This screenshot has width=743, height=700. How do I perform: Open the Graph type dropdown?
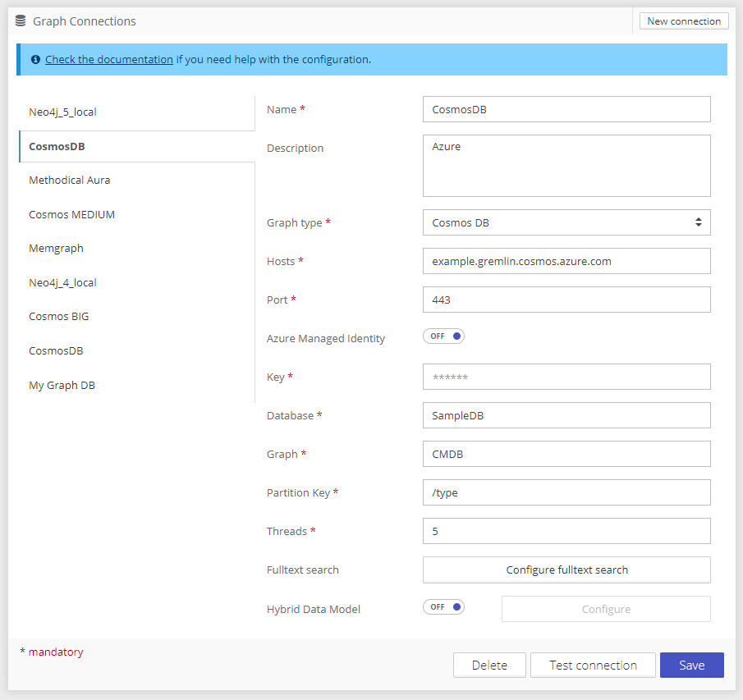click(566, 222)
